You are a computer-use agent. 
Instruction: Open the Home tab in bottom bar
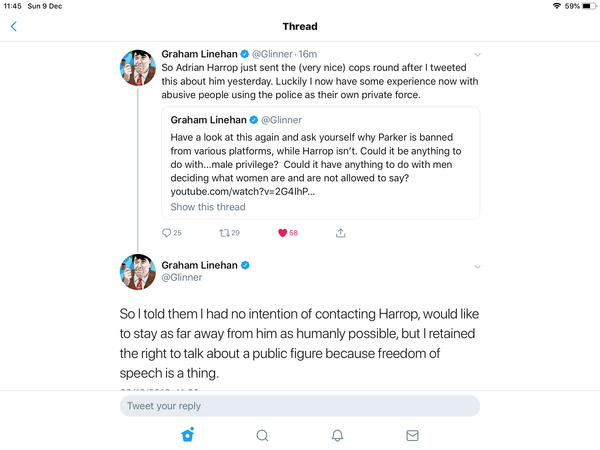click(187, 435)
